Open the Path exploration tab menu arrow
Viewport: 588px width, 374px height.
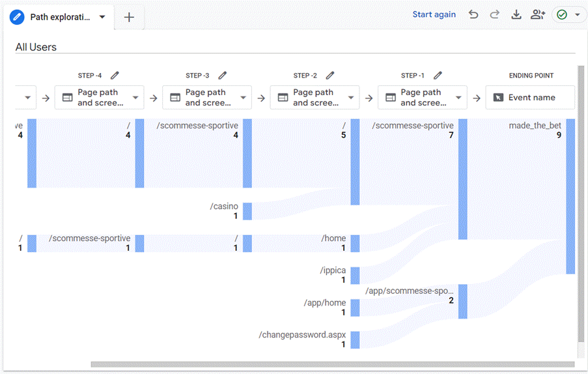pyautogui.click(x=102, y=17)
